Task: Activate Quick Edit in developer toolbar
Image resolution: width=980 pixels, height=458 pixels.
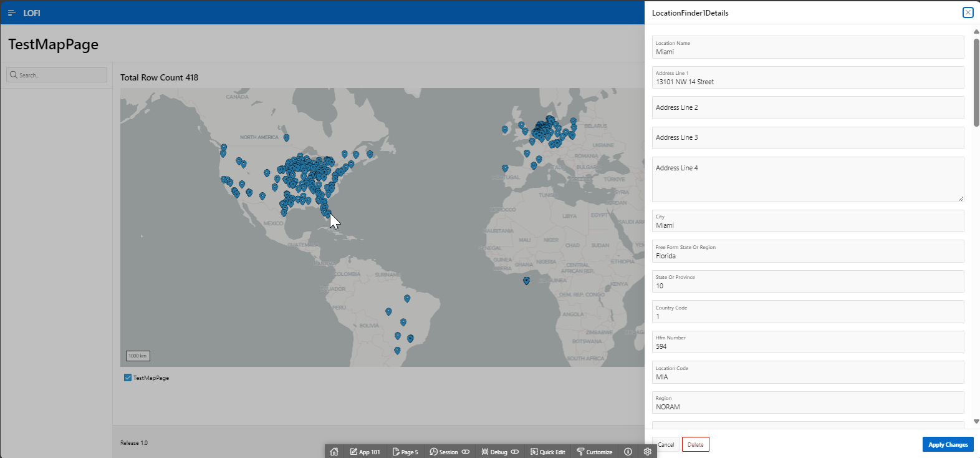Action: 548,452
